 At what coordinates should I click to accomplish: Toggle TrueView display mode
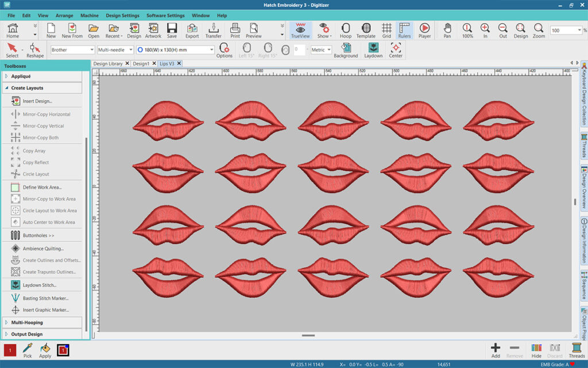(x=300, y=30)
